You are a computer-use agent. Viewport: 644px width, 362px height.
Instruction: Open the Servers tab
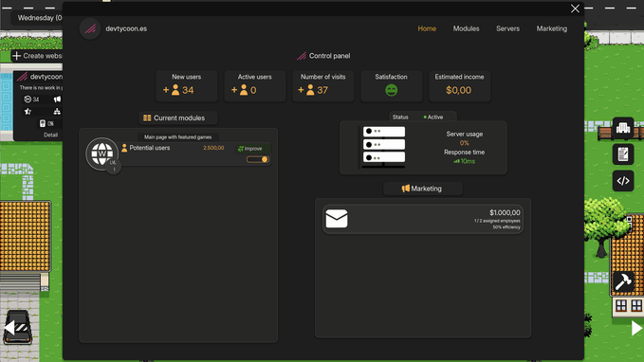tap(507, 28)
